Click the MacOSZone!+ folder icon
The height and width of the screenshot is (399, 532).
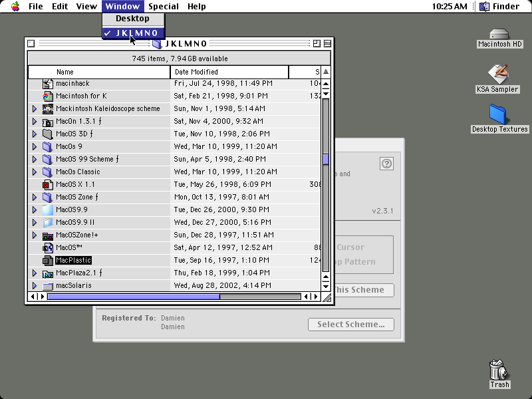click(x=48, y=235)
